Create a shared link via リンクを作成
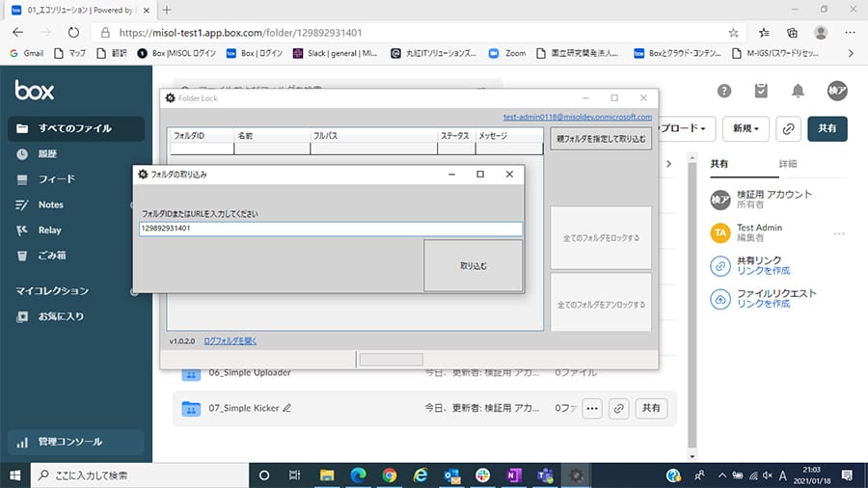 [x=757, y=272]
